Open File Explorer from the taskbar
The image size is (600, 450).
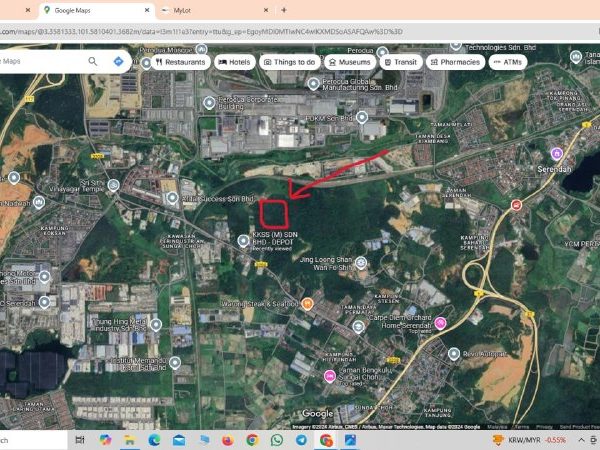click(130, 440)
